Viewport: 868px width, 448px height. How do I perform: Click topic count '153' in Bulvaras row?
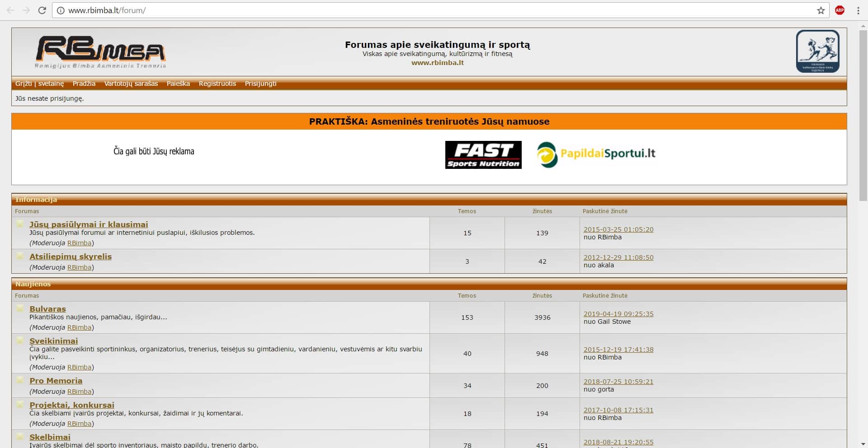[x=467, y=317]
